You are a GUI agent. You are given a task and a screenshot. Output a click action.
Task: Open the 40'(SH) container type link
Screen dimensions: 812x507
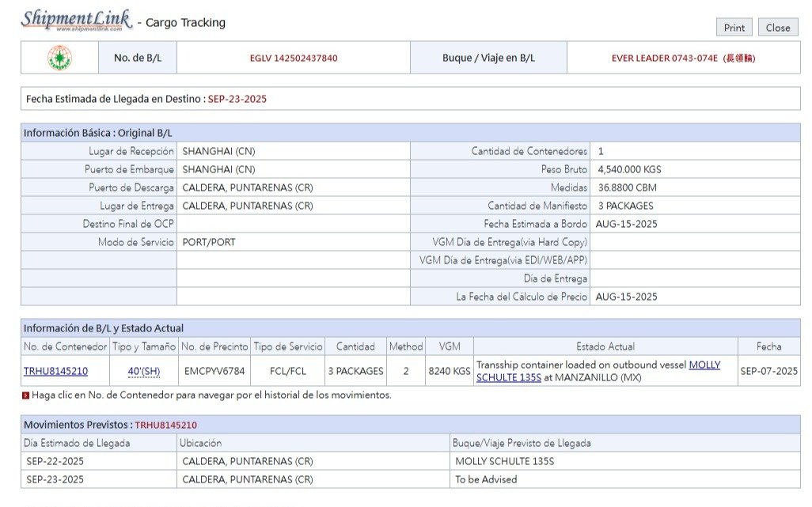143,371
